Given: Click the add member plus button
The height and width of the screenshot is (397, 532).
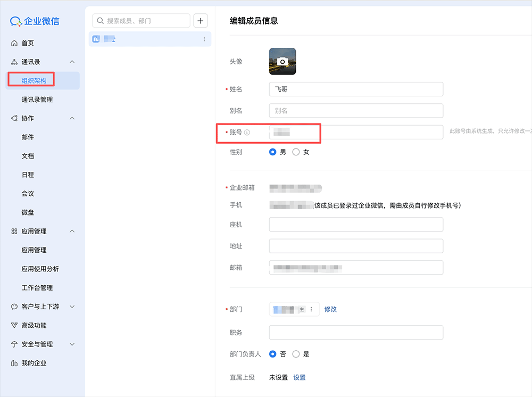Looking at the screenshot, I should [200, 20].
